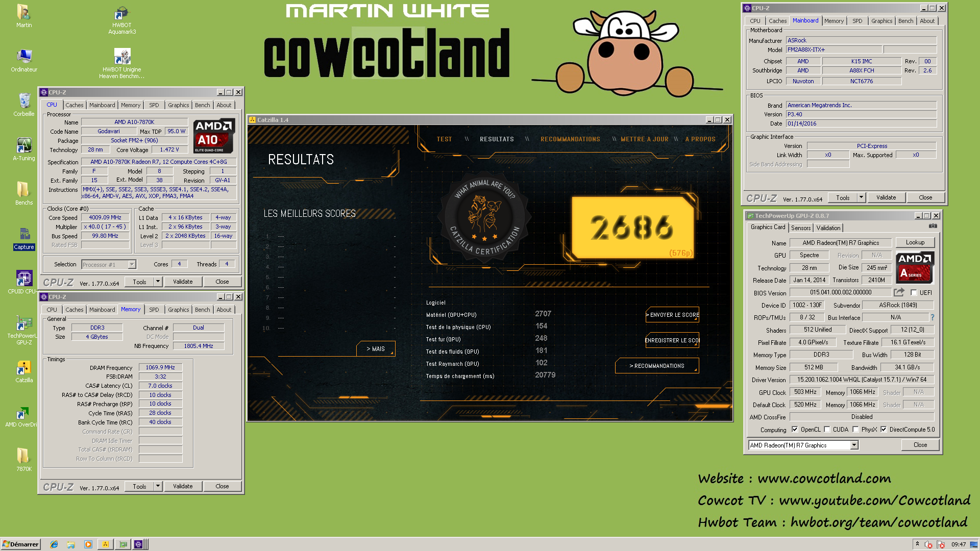Select the Capture desktop icon

coord(23,238)
